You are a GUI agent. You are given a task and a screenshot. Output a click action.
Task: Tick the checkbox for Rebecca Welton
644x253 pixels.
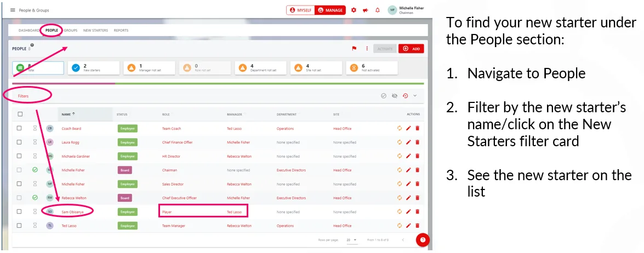19,198
